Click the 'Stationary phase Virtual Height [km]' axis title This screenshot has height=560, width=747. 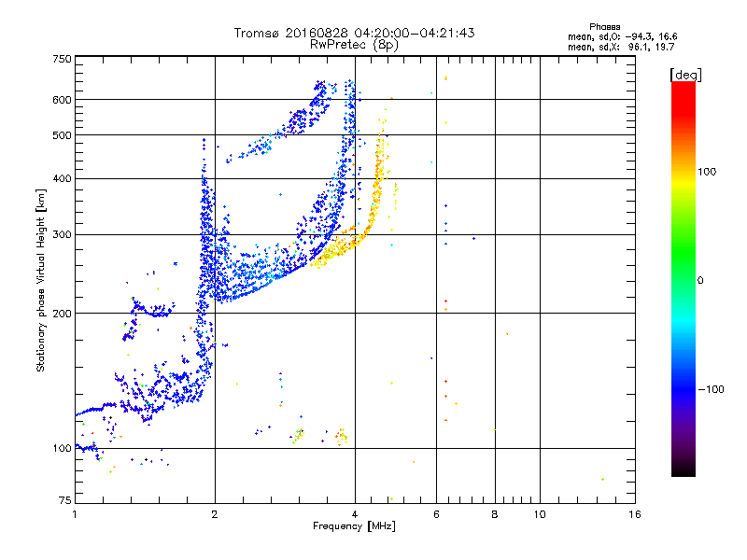40,281
